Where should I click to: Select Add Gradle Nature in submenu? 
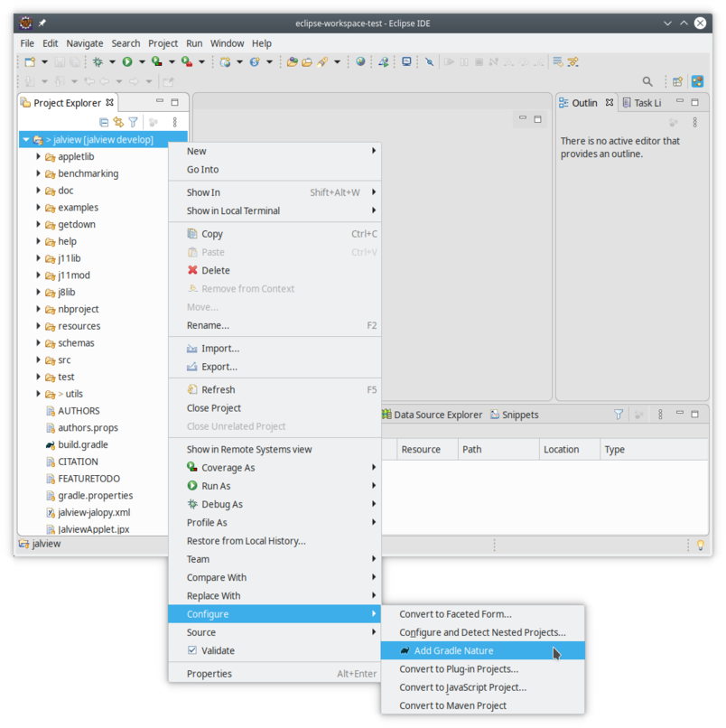pos(482,650)
